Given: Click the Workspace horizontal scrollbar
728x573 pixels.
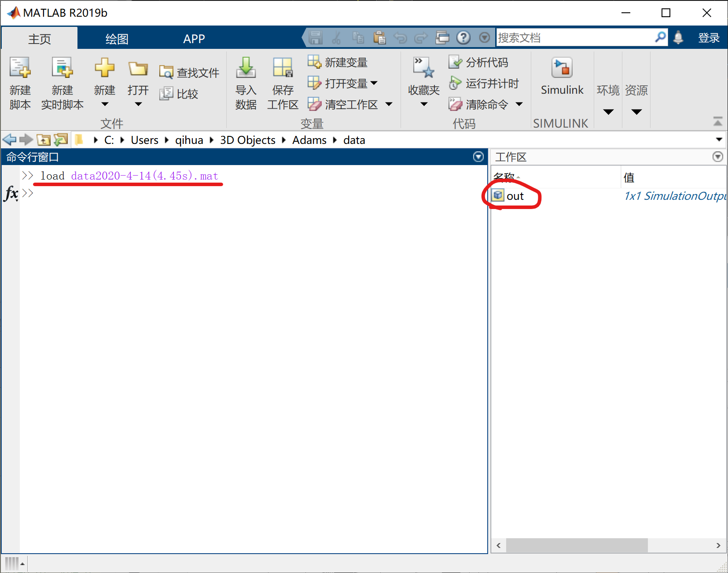Looking at the screenshot, I should (577, 545).
